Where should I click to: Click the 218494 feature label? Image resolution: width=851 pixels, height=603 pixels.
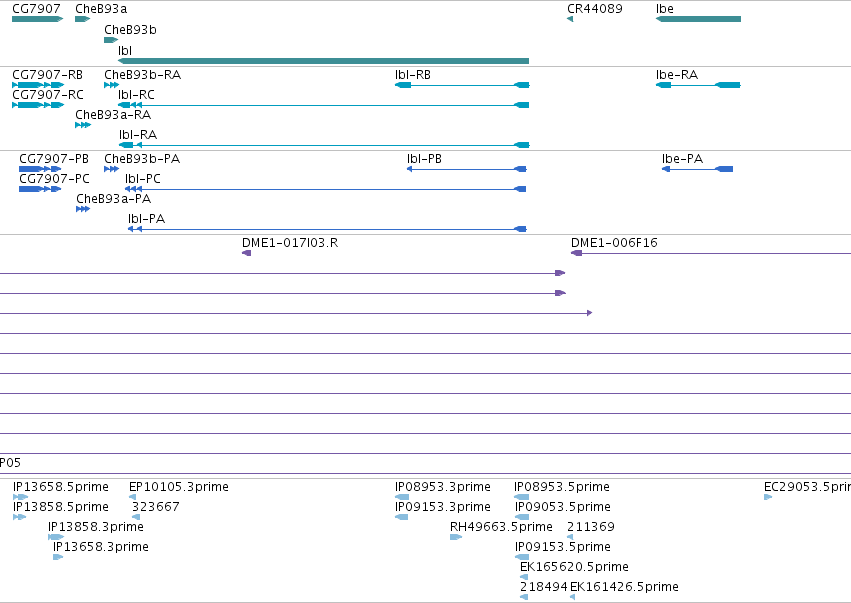[x=544, y=587]
